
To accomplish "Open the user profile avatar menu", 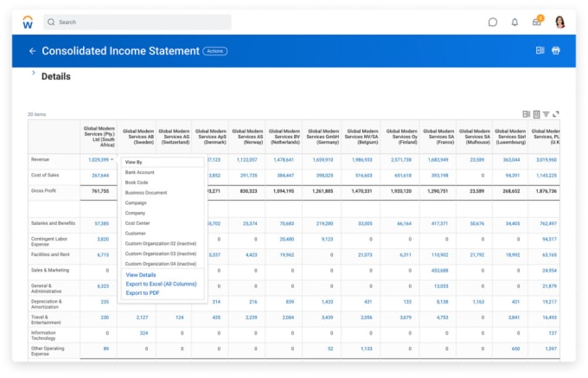I will tap(560, 22).
